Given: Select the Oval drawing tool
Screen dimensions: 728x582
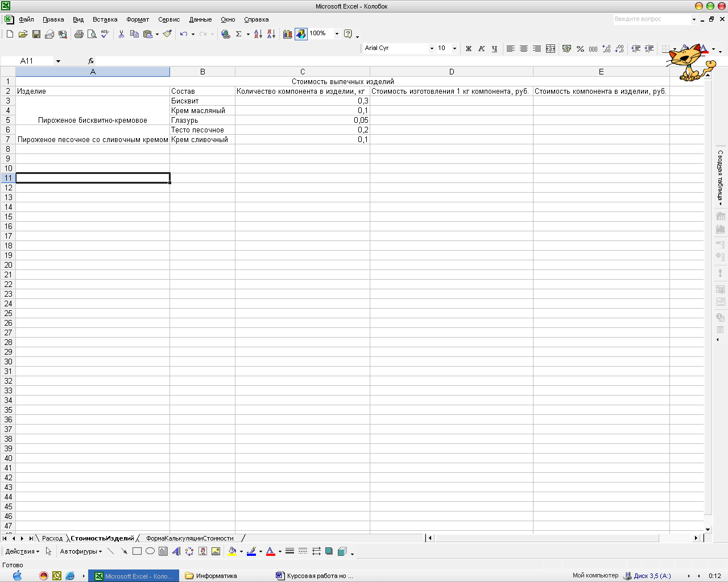Looking at the screenshot, I should pyautogui.click(x=150, y=551).
